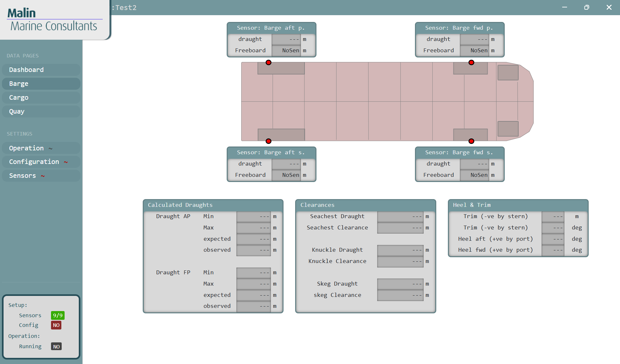Click the Trim value field in Heel & Trim
The width and height of the screenshot is (620, 364).
click(553, 216)
